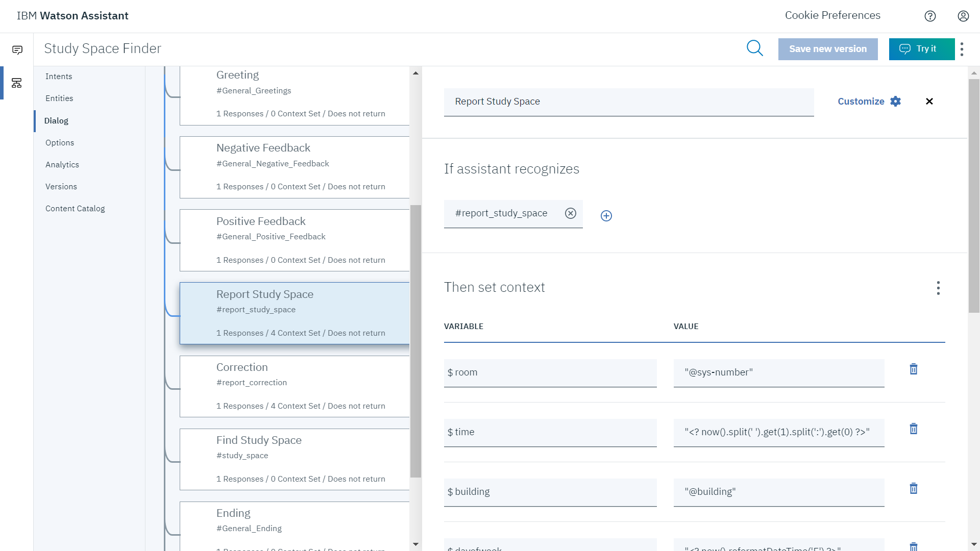The height and width of the screenshot is (551, 980).
Task: Open the Assistants chat icon in left rail
Action: click(17, 50)
